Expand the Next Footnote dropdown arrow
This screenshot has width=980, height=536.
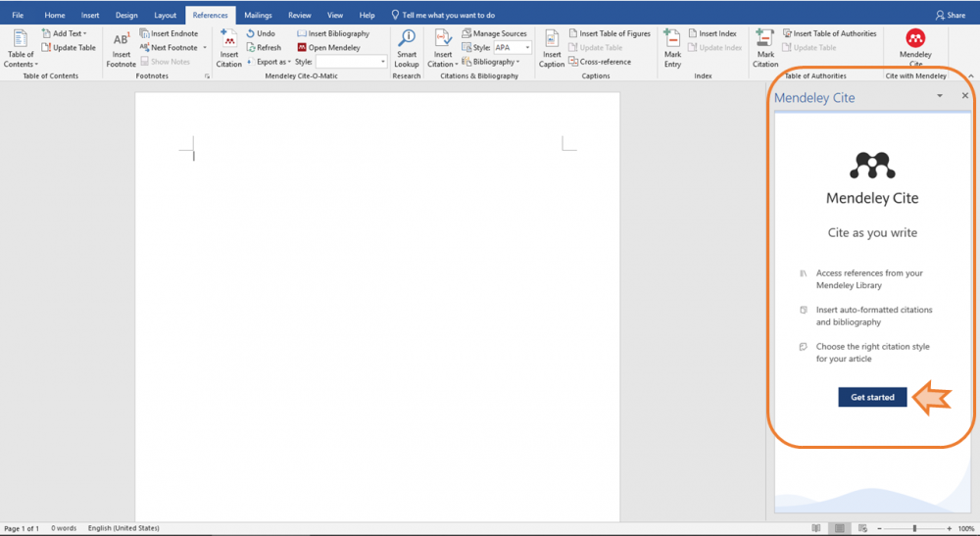[x=205, y=47]
